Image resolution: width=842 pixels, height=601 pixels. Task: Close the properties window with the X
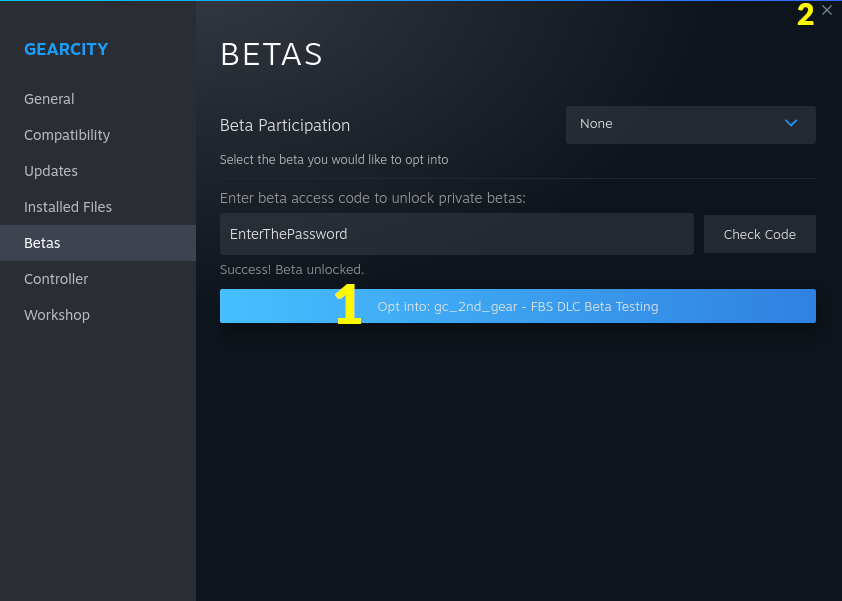tap(827, 10)
